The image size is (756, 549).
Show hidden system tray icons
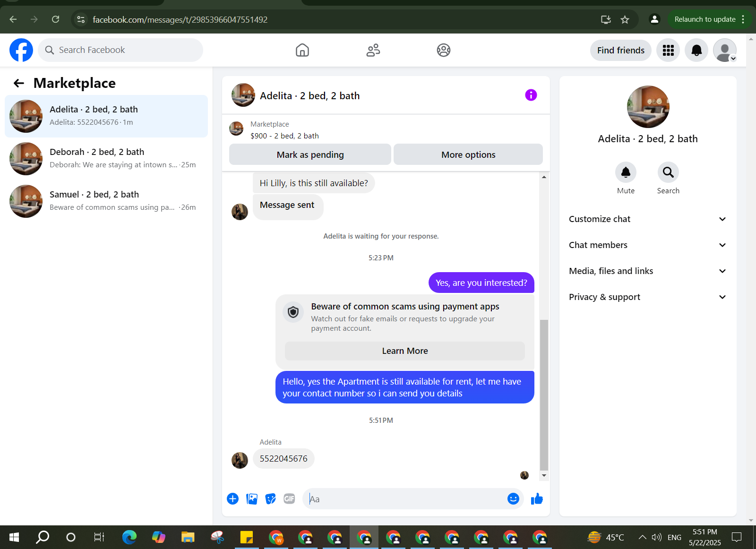click(642, 537)
